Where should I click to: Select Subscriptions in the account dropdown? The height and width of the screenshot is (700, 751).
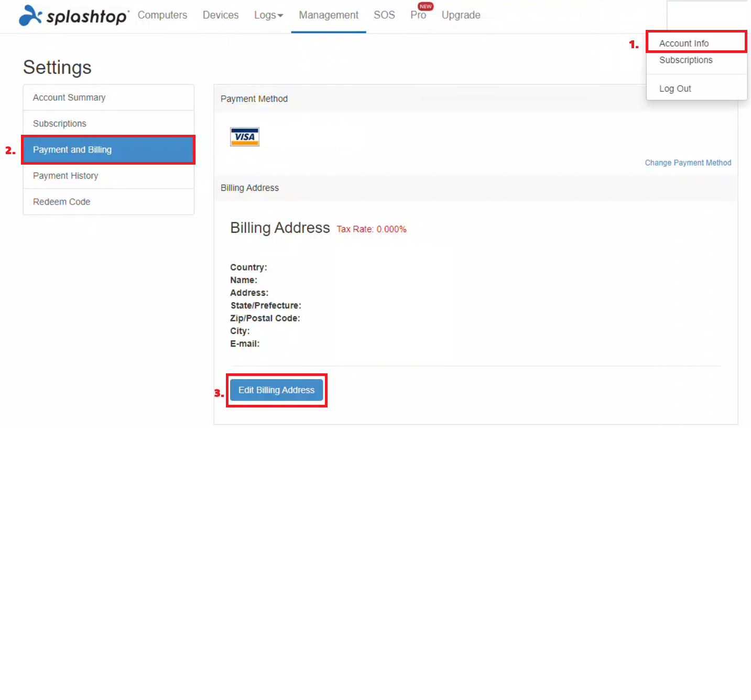685,60
